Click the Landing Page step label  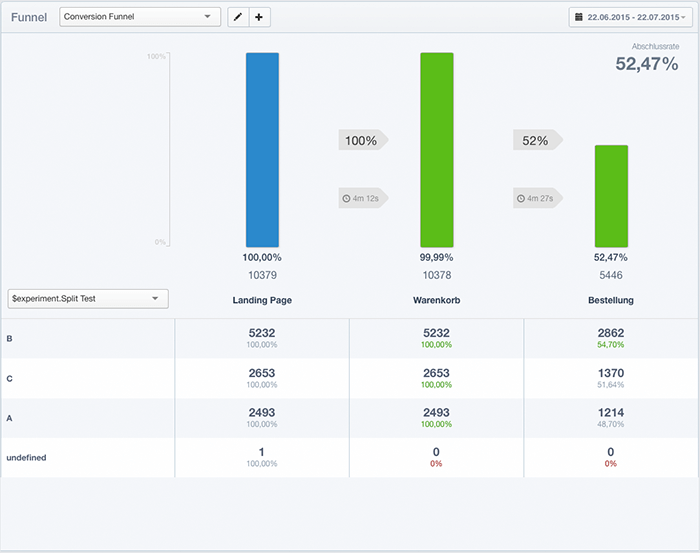point(262,300)
